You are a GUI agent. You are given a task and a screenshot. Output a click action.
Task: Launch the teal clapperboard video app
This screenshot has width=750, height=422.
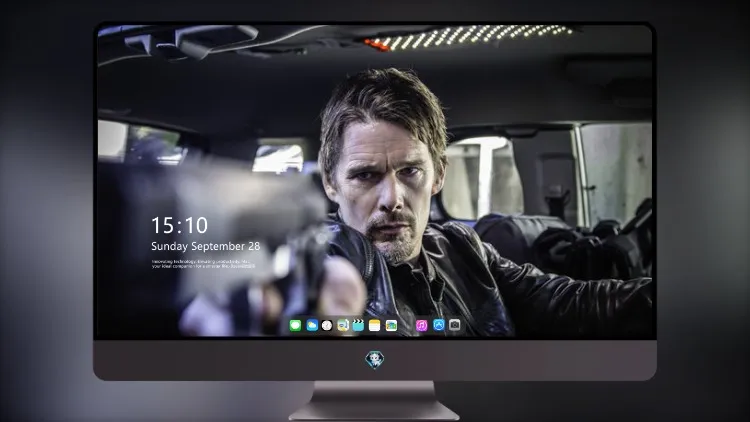358,325
